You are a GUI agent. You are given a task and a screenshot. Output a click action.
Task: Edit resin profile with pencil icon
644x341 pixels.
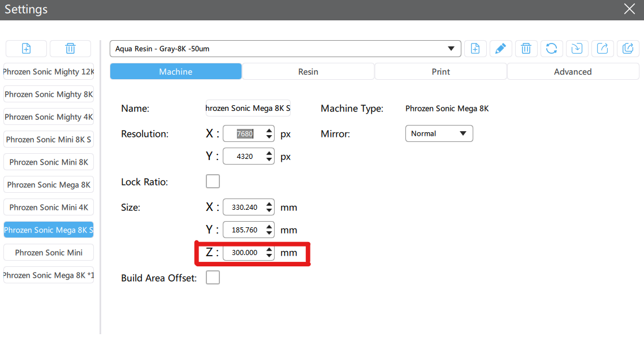point(500,49)
